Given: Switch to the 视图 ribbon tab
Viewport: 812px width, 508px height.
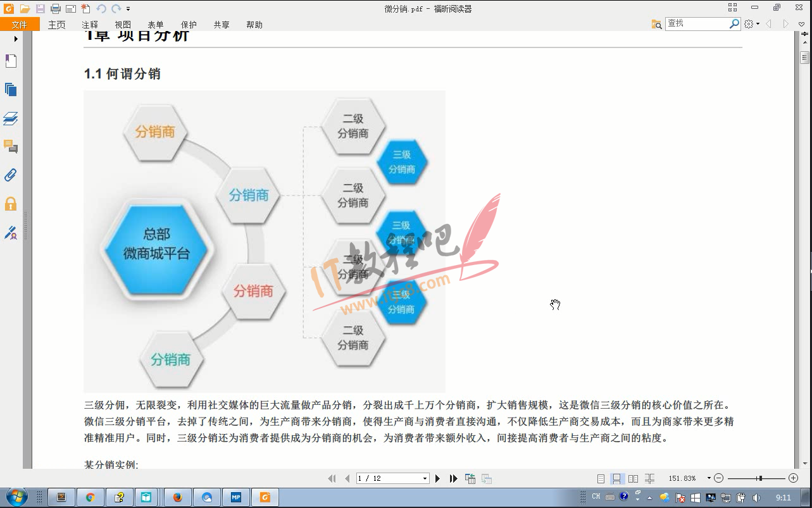Looking at the screenshot, I should pos(123,25).
